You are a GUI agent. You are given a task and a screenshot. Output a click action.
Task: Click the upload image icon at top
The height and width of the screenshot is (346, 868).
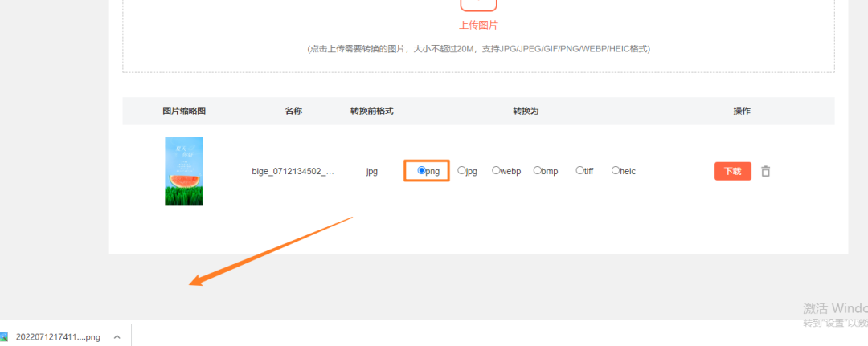coord(478,5)
